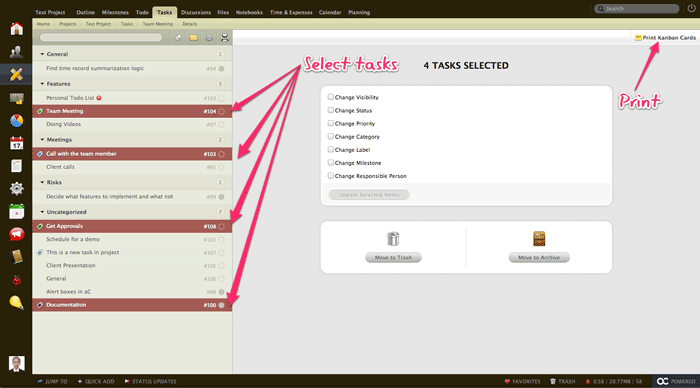The height and width of the screenshot is (388, 700).
Task: Click the Move to Trash button
Action: click(393, 258)
